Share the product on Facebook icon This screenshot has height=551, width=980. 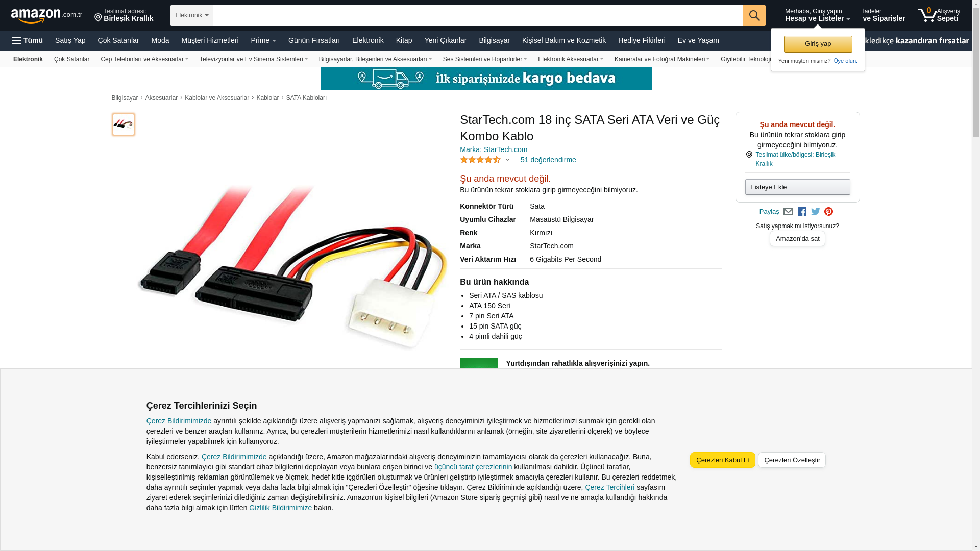(x=802, y=212)
